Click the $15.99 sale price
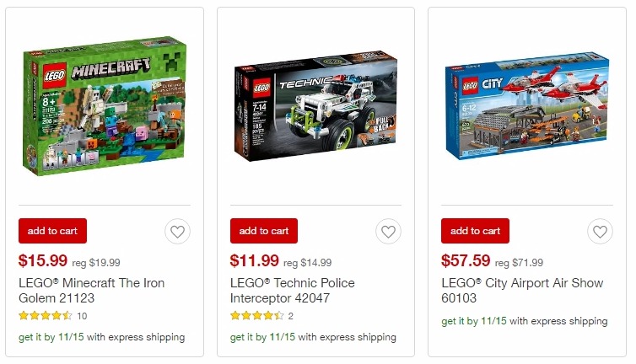636x364 pixels. [43, 260]
